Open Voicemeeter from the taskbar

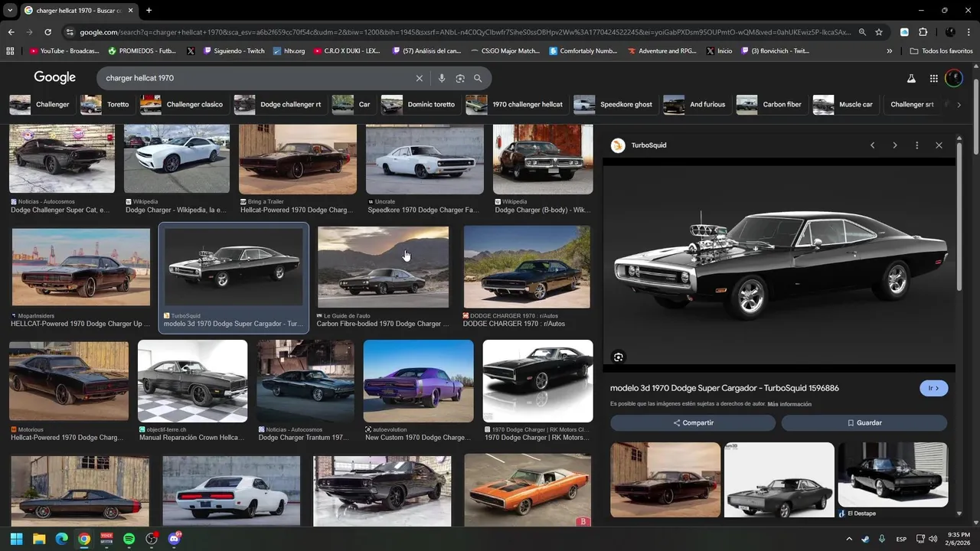click(106, 539)
